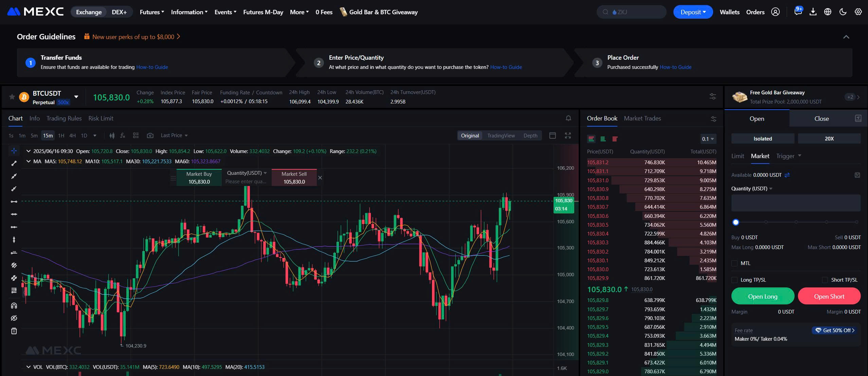This screenshot has height=376, width=868.
Task: Select the Limit order tab
Action: (x=738, y=156)
